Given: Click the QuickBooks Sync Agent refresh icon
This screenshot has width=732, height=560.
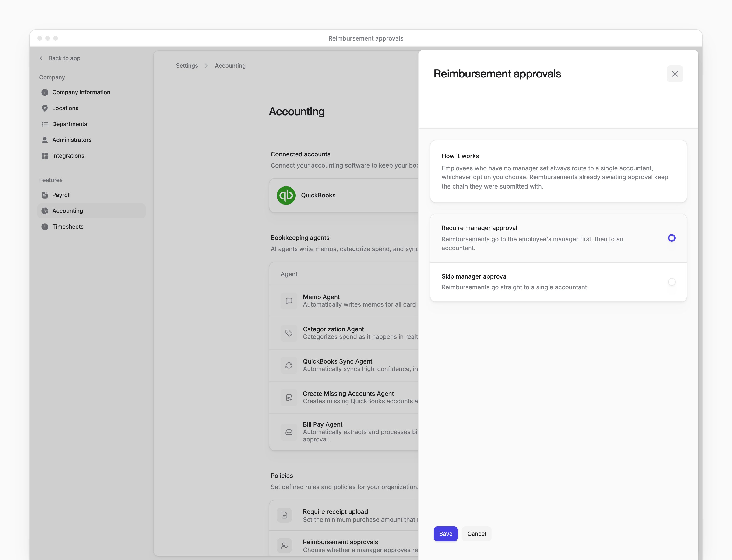Looking at the screenshot, I should 289,365.
